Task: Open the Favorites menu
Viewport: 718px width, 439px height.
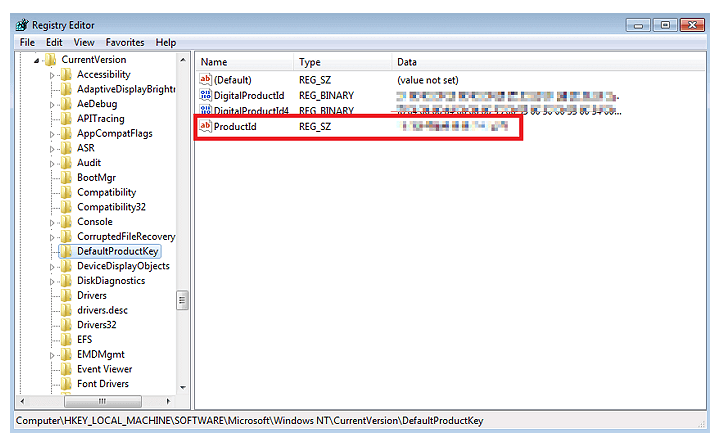Action: click(125, 43)
